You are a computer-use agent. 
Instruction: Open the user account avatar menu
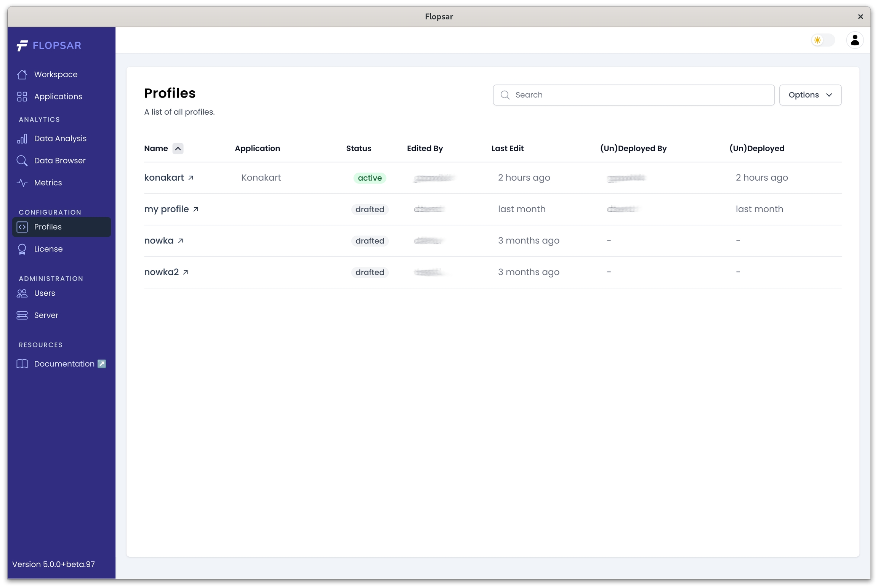854,40
